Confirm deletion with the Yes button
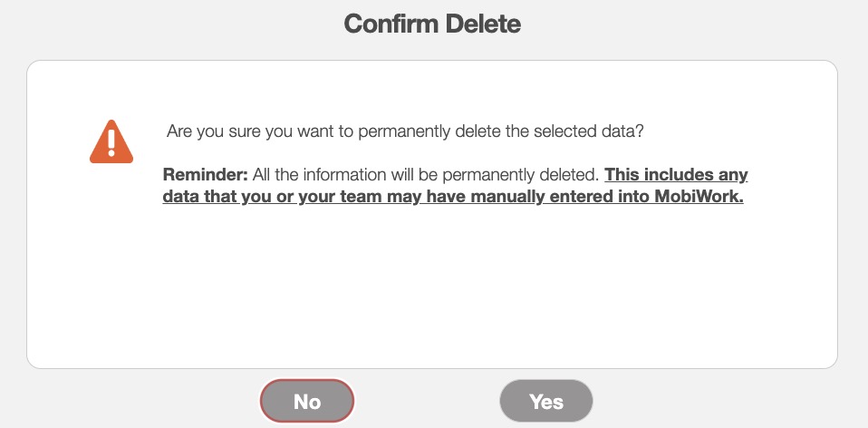The width and height of the screenshot is (868, 428). 546,401
